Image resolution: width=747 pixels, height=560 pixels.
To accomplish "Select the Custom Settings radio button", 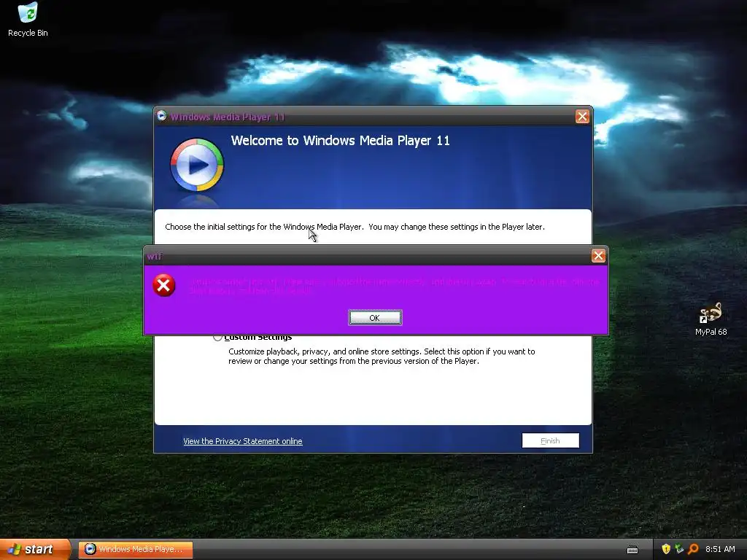I will pyautogui.click(x=217, y=337).
